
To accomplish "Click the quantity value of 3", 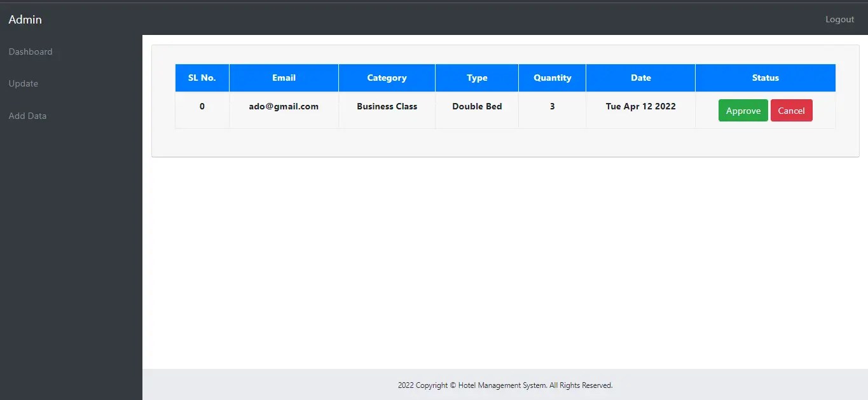I will coord(552,106).
